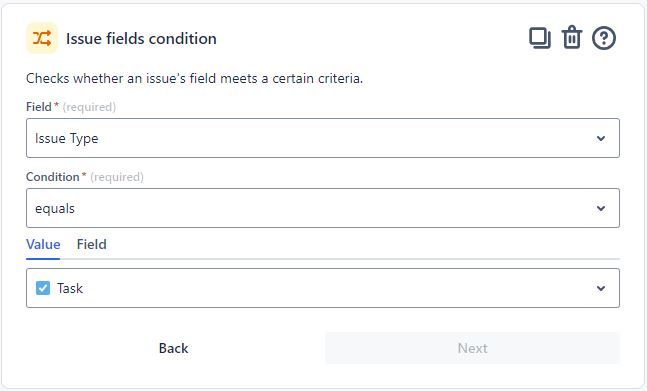Click the orange shuffle condition icon

pyautogui.click(x=42, y=38)
